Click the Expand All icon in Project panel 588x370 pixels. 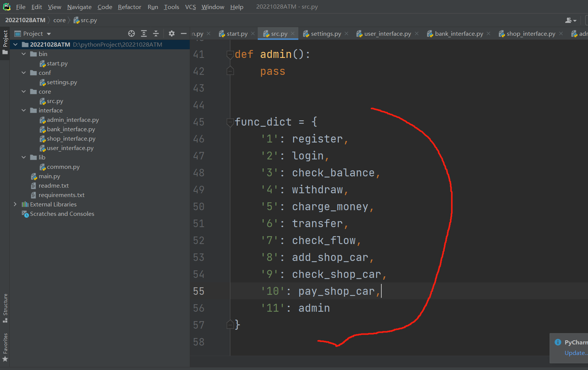(x=144, y=33)
